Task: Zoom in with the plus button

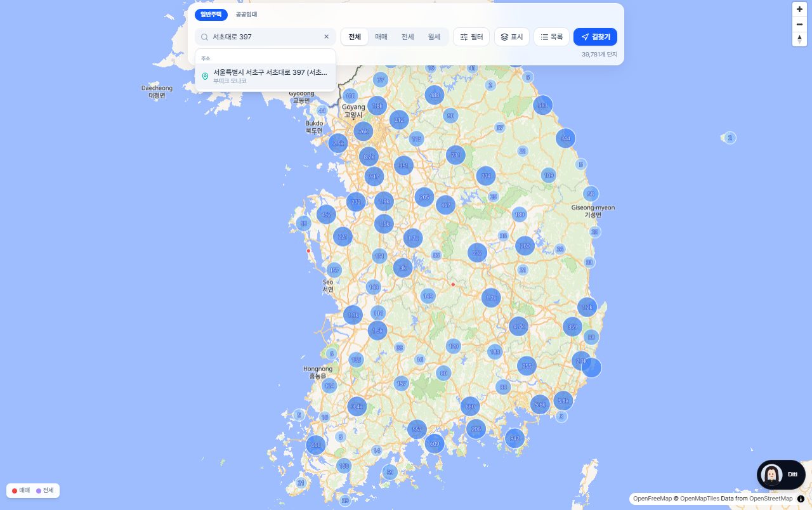Action: pyautogui.click(x=799, y=10)
